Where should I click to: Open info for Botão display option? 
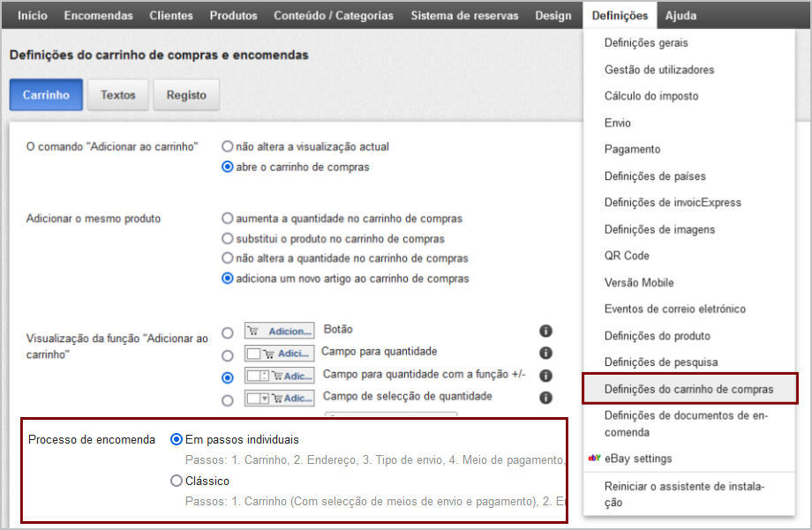545,331
